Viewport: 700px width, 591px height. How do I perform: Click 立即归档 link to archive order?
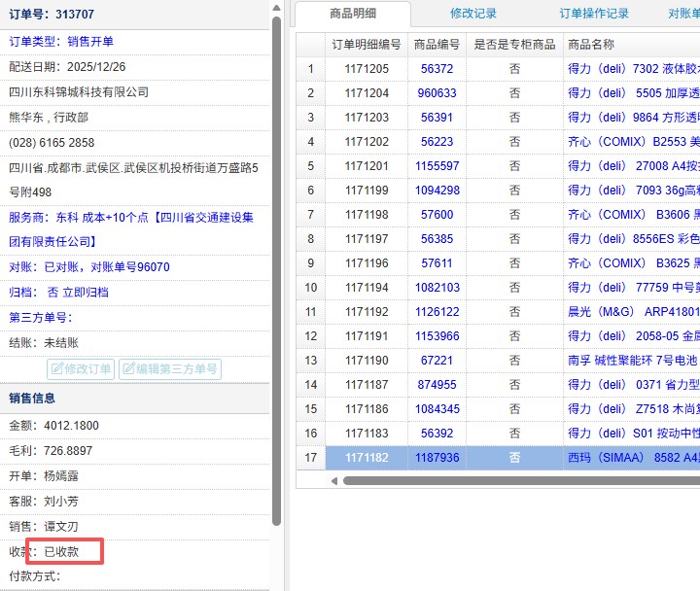point(86,292)
